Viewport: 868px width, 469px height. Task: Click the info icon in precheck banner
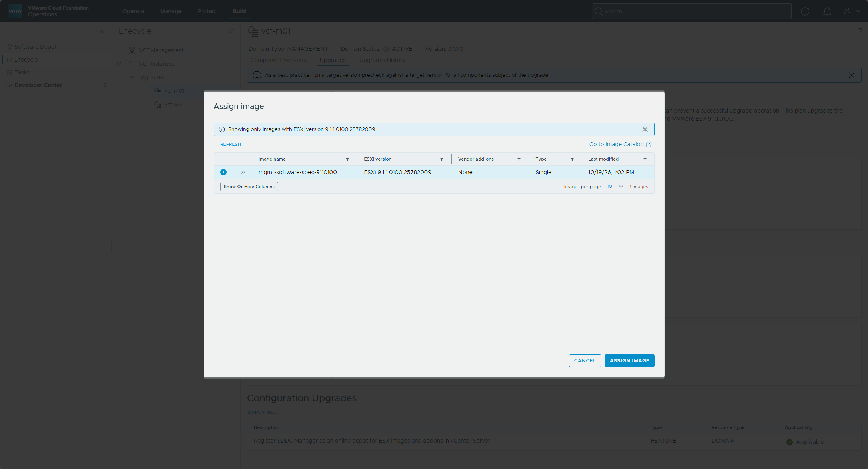257,75
